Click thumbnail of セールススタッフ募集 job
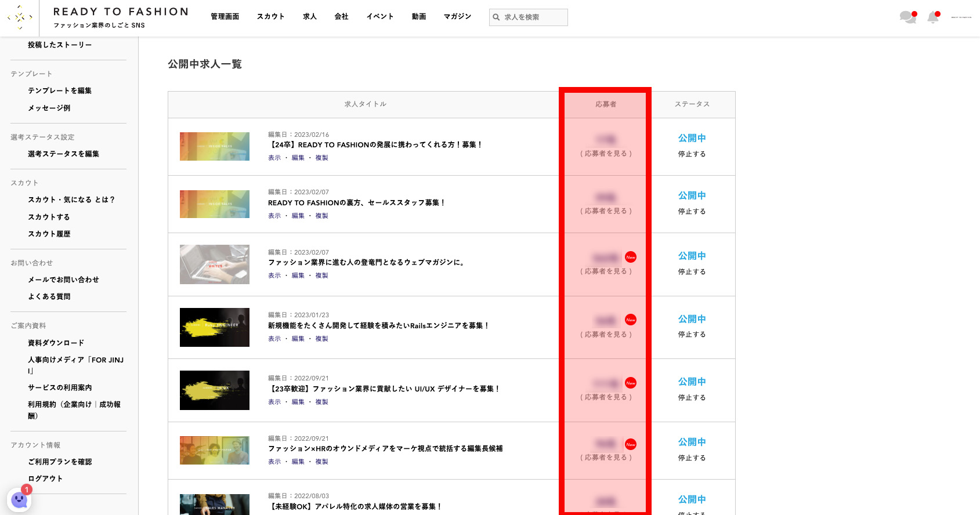The height and width of the screenshot is (515, 980). point(215,204)
